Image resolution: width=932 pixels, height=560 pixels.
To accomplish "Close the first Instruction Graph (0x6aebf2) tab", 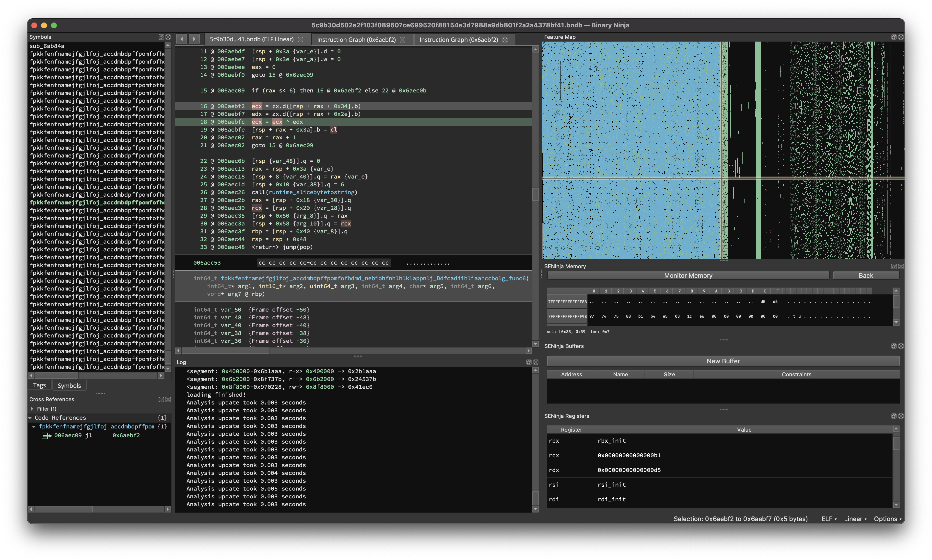I will (x=403, y=40).
